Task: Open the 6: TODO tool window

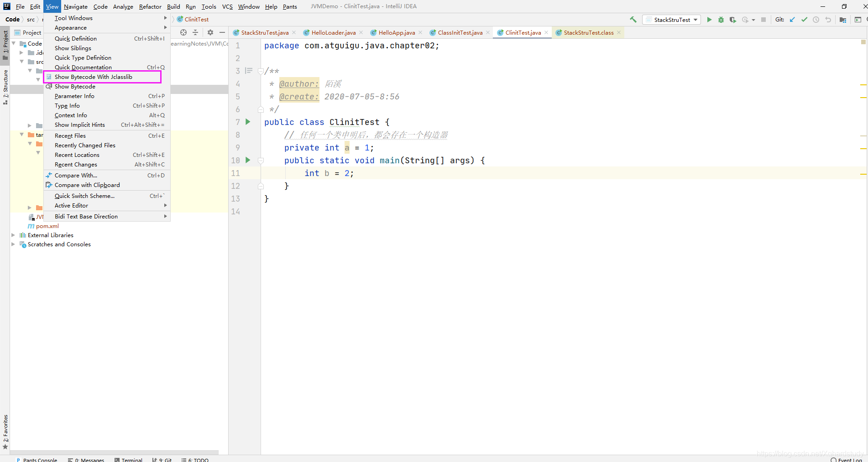Action: tap(195, 460)
